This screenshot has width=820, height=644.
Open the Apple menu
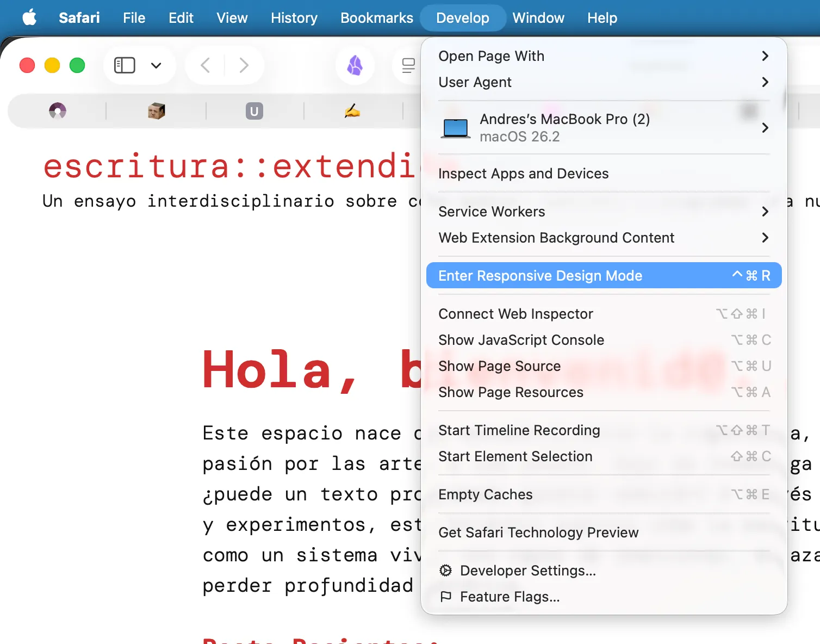(x=29, y=17)
